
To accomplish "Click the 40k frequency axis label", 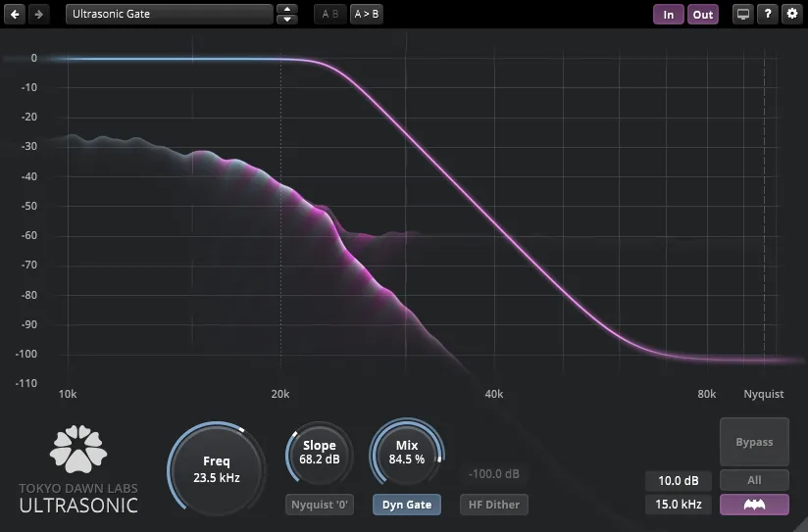I will click(x=493, y=394).
